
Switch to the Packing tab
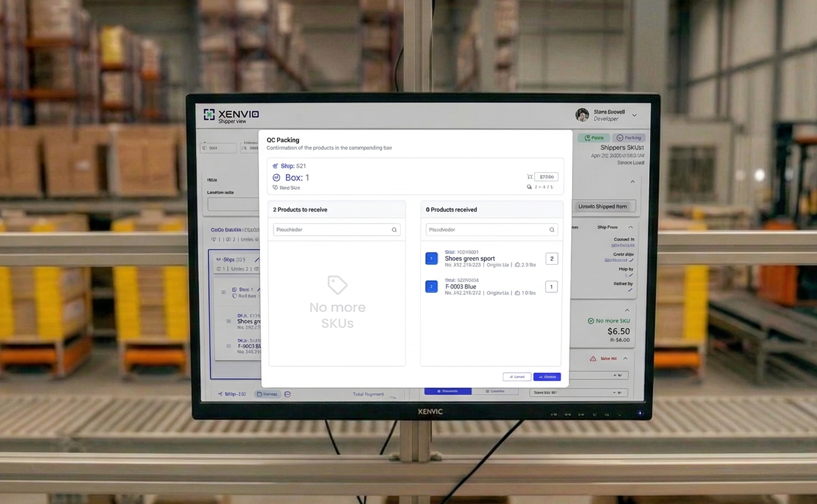629,138
